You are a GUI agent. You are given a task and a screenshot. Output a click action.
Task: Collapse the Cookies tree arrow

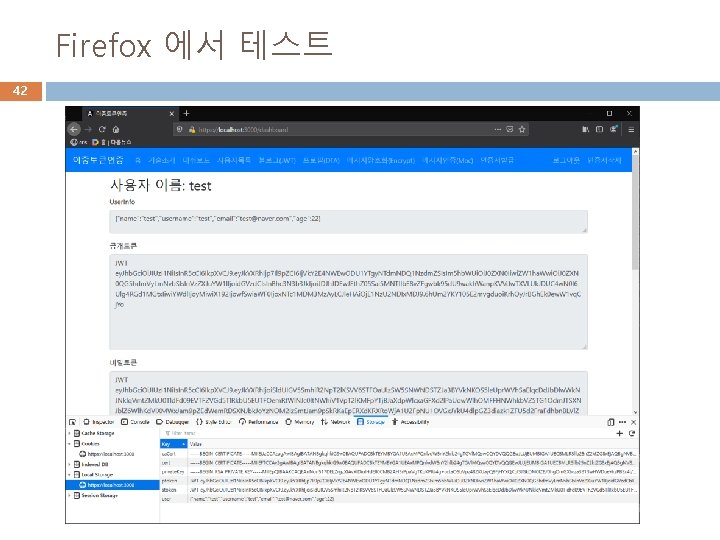70,444
